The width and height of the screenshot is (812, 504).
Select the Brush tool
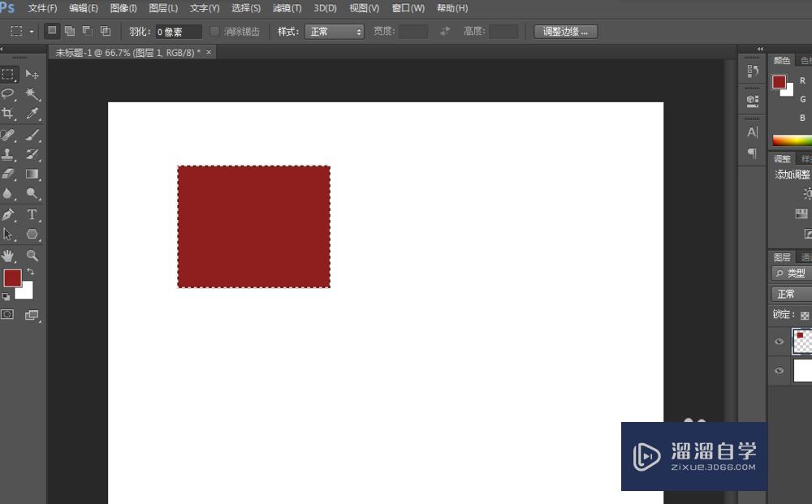32,135
